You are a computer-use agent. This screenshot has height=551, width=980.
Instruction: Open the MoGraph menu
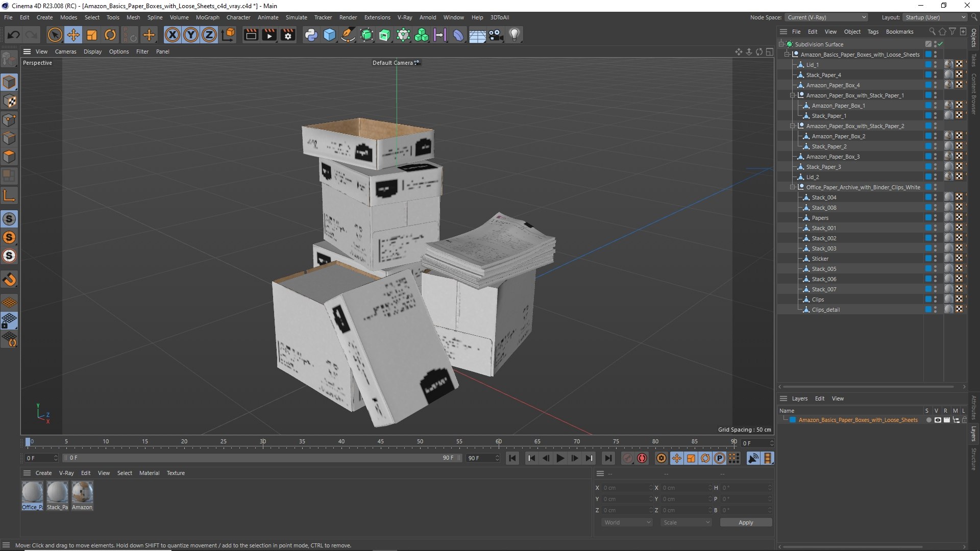click(207, 17)
